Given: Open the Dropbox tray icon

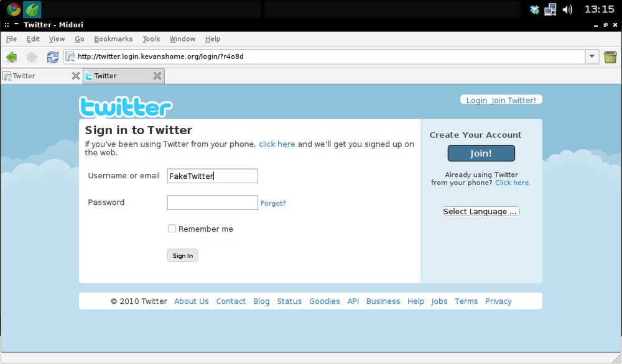Looking at the screenshot, I should [x=534, y=9].
